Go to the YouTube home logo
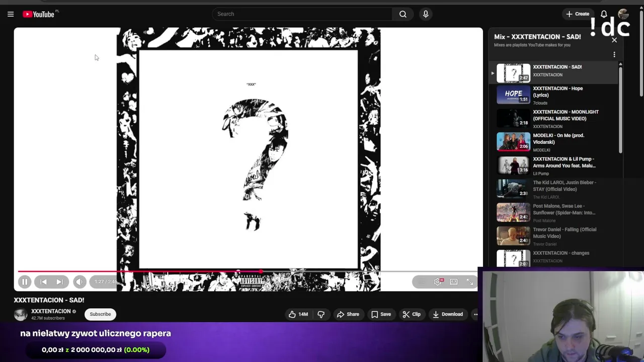The image size is (644, 362). coord(39,14)
